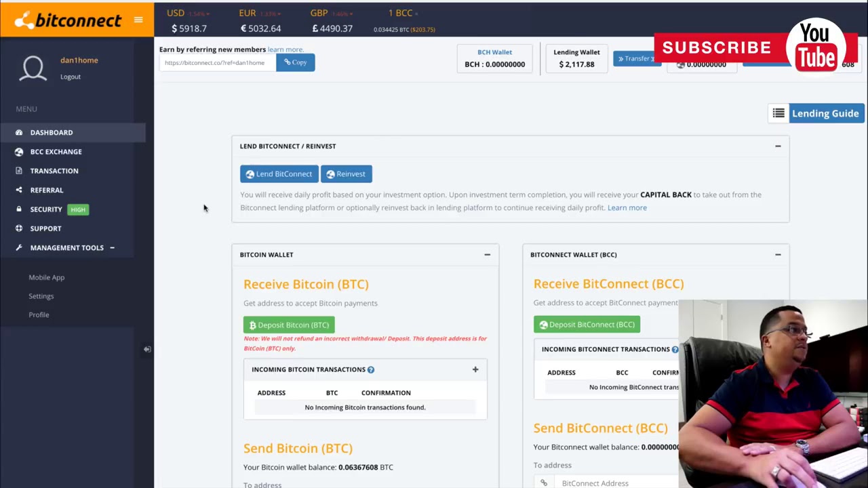Click the Lend BitConnect button
Viewport: 868px width, 488px height.
click(279, 174)
